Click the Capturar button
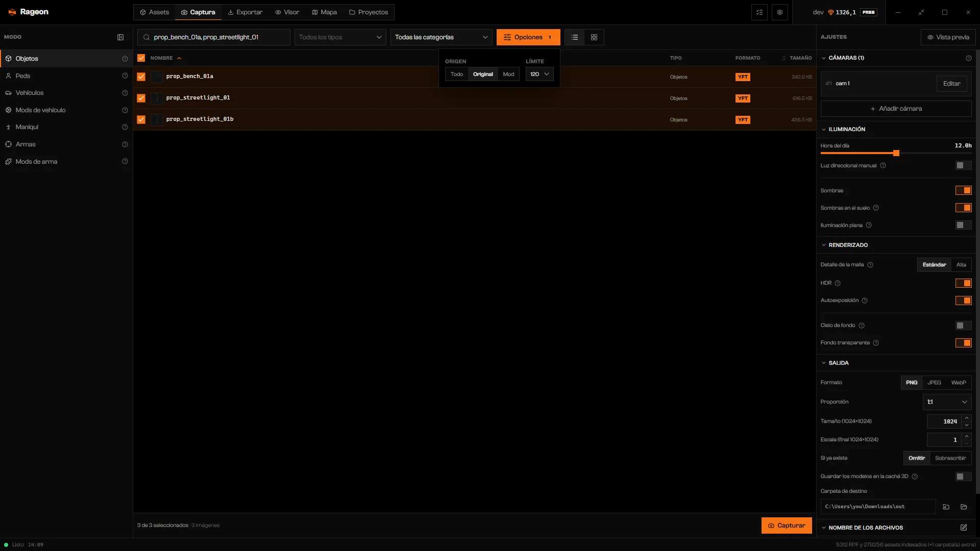Viewport: 980px width, 551px height. (x=787, y=525)
